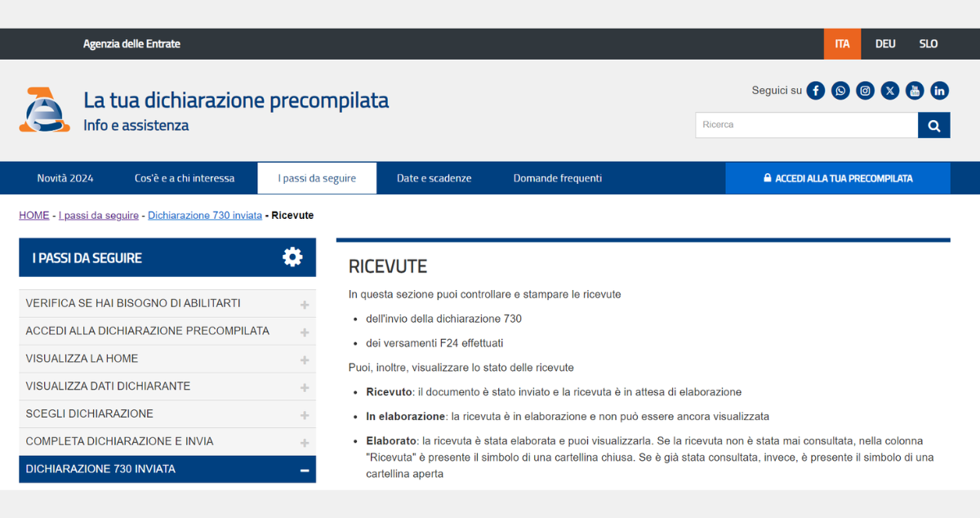Open the Domande frequenti menu item
Image resolution: width=980 pixels, height=518 pixels.
[558, 177]
